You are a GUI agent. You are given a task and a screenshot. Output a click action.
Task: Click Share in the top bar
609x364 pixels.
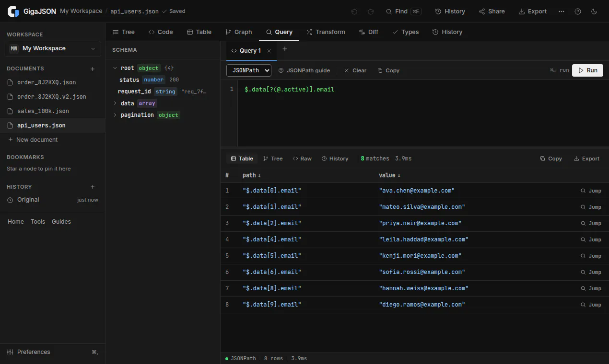pyautogui.click(x=492, y=11)
